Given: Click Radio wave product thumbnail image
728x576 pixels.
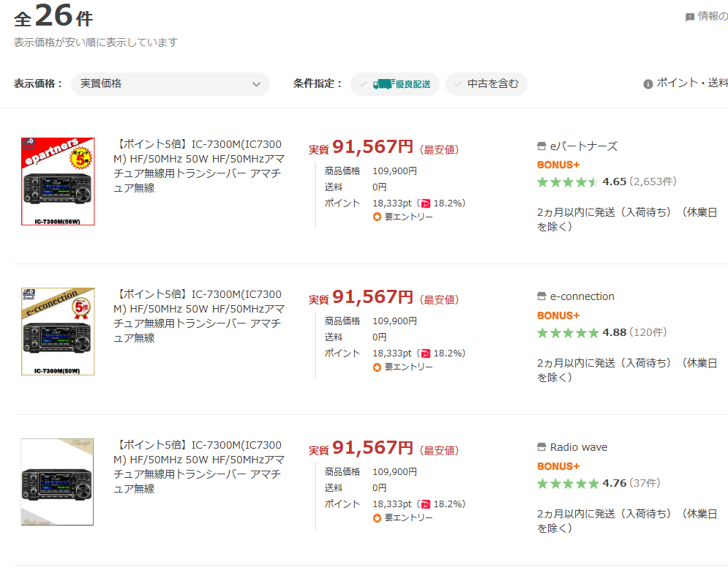Looking at the screenshot, I should point(57,482).
